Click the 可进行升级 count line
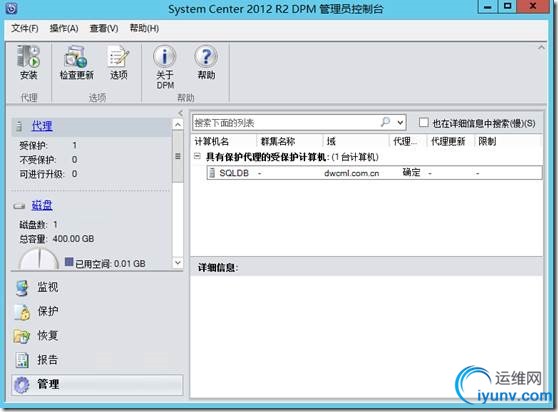Screen dimensions: 558x412 pyautogui.click(x=48, y=174)
